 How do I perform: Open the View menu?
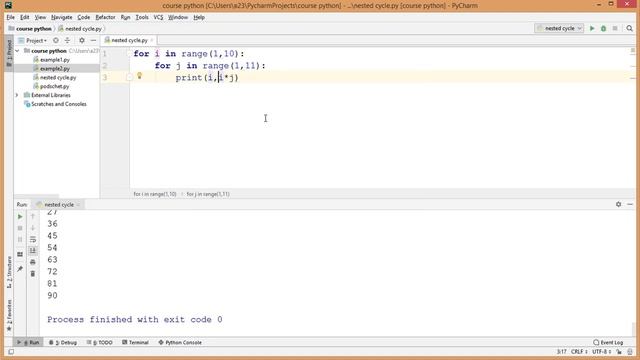[40, 17]
